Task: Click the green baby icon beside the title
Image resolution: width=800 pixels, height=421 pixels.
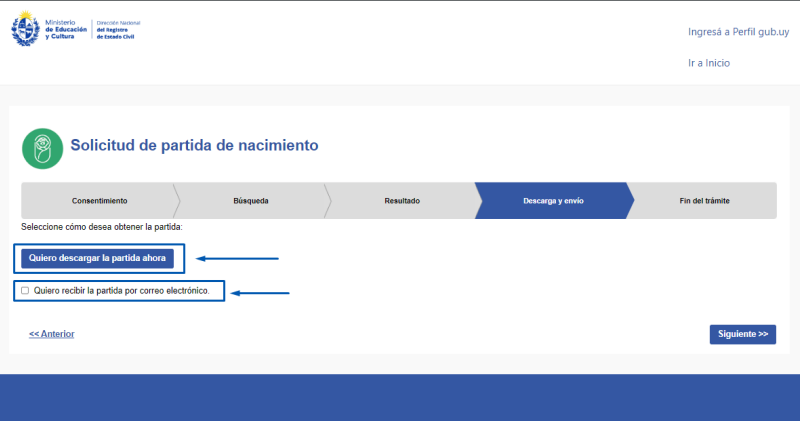Action: (42, 147)
